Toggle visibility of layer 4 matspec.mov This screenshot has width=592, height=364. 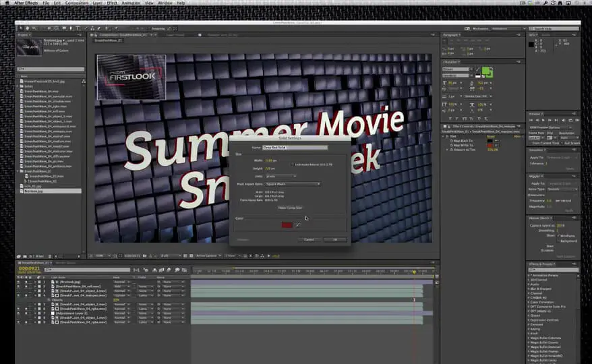tap(18, 295)
